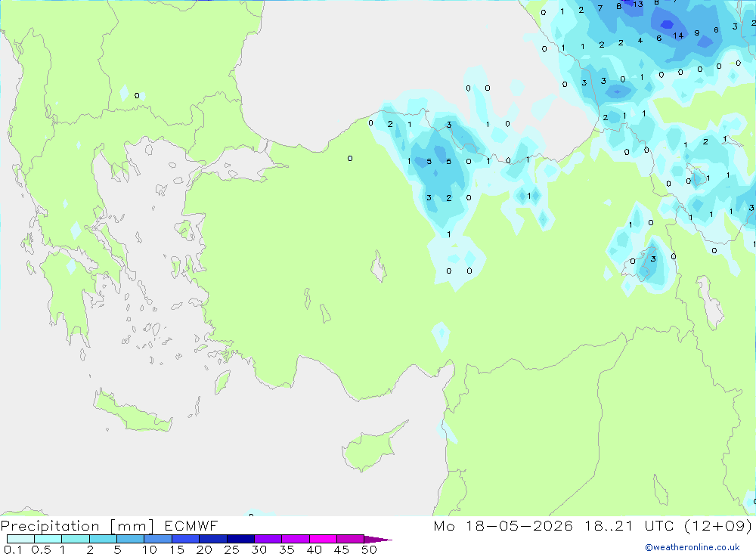
Task: Click the '7' precipitation value on map
Action: coord(600,8)
